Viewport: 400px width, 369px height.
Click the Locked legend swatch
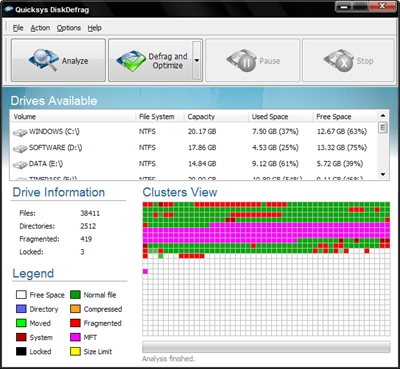tap(21, 351)
